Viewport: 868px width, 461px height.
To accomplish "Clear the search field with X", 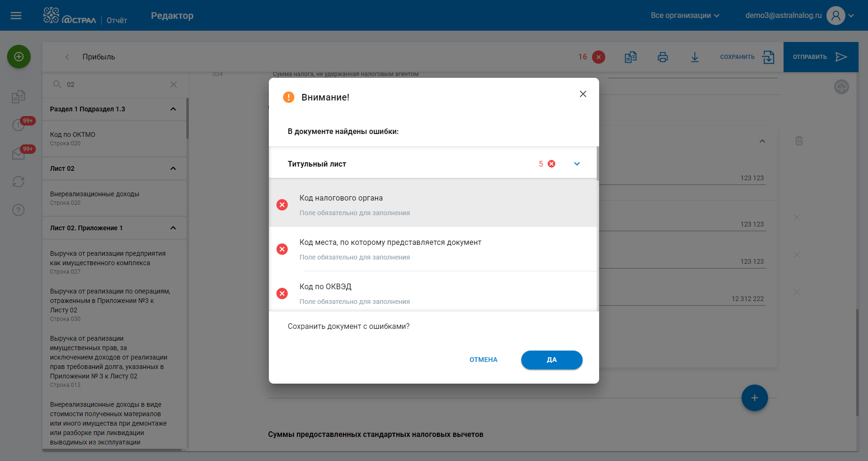I will click(174, 84).
